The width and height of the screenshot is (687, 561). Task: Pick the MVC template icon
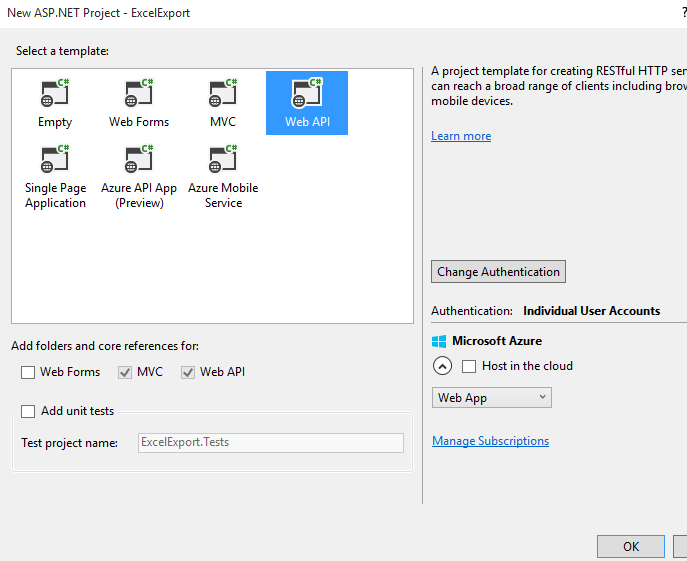(223, 94)
